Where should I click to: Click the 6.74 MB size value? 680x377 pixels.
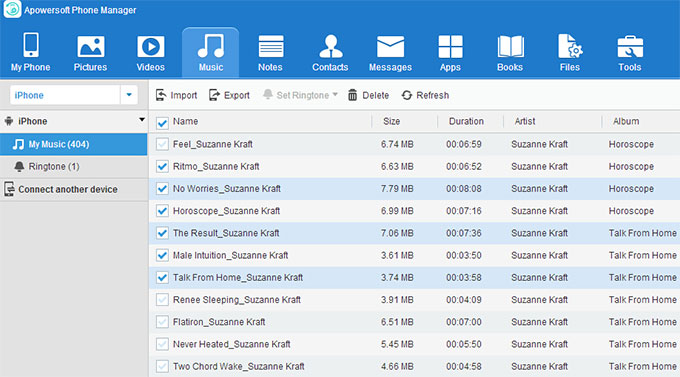[397, 144]
